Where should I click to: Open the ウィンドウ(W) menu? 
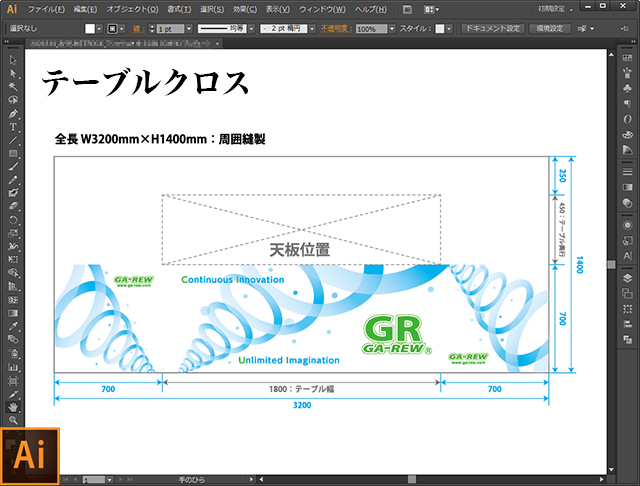point(322,9)
